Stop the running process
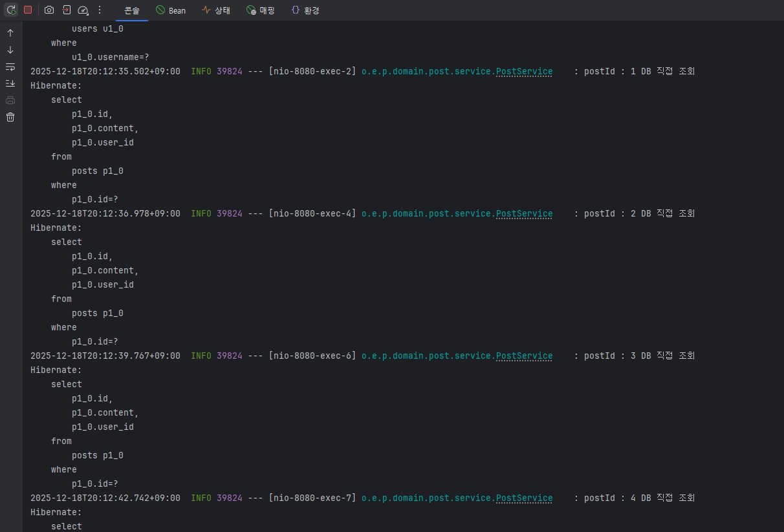The image size is (784, 532). (28, 10)
